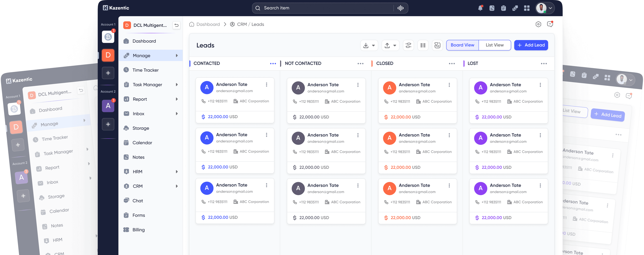Screen dimensions: 644x255
Task: Open CONTACTED column options dots
Action: (x=273, y=63)
